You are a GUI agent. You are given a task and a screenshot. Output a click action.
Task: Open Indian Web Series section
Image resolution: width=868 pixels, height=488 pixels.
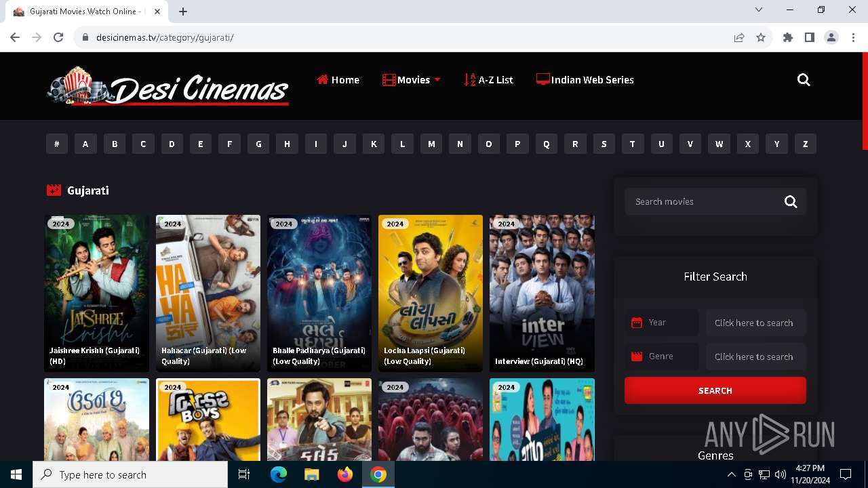point(585,80)
